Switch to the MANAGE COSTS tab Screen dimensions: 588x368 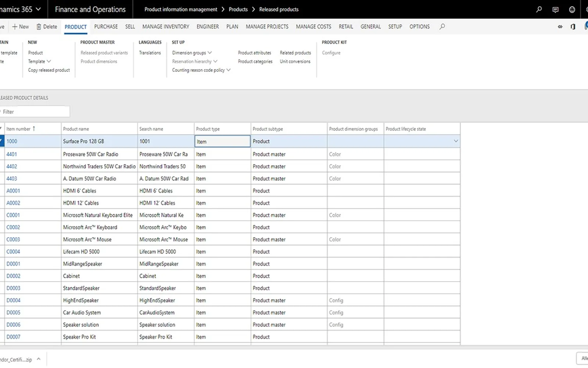pos(313,26)
